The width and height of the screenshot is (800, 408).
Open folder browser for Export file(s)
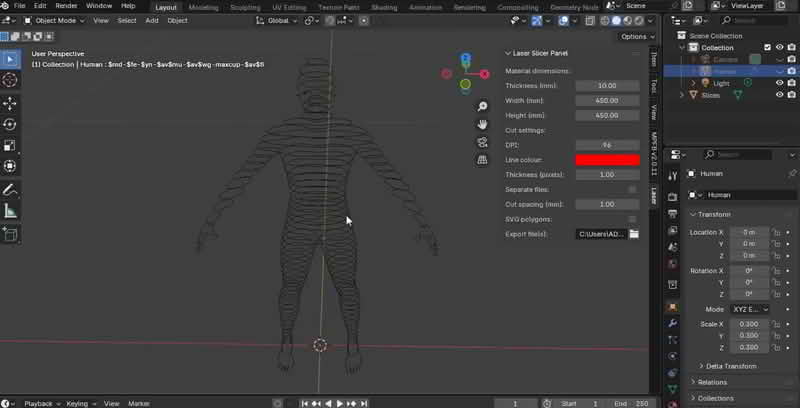(x=633, y=234)
